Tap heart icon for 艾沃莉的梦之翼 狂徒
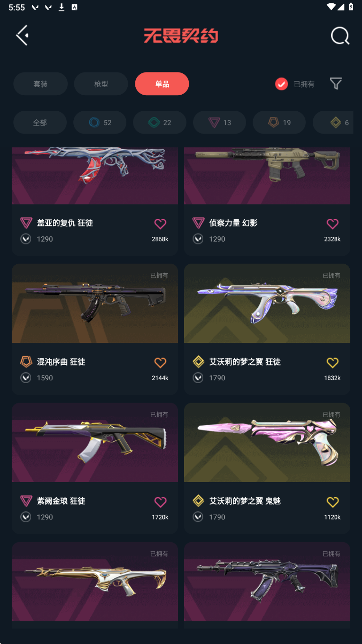This screenshot has height=644, width=362. pyautogui.click(x=333, y=363)
